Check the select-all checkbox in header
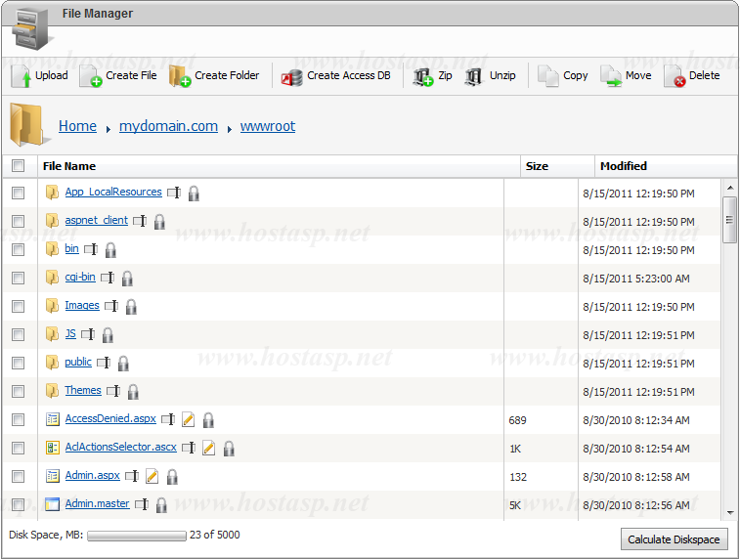This screenshot has width=740, height=560. [18, 166]
